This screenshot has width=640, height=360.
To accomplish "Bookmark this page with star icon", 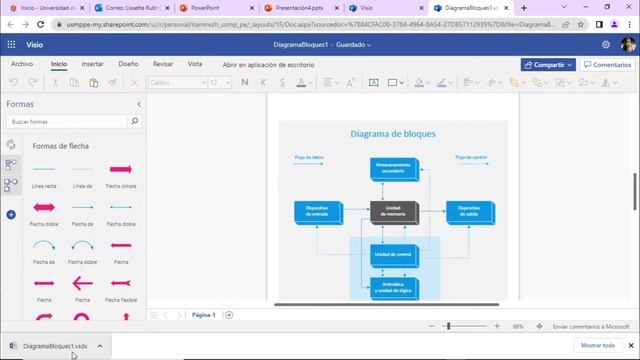I will point(580,24).
